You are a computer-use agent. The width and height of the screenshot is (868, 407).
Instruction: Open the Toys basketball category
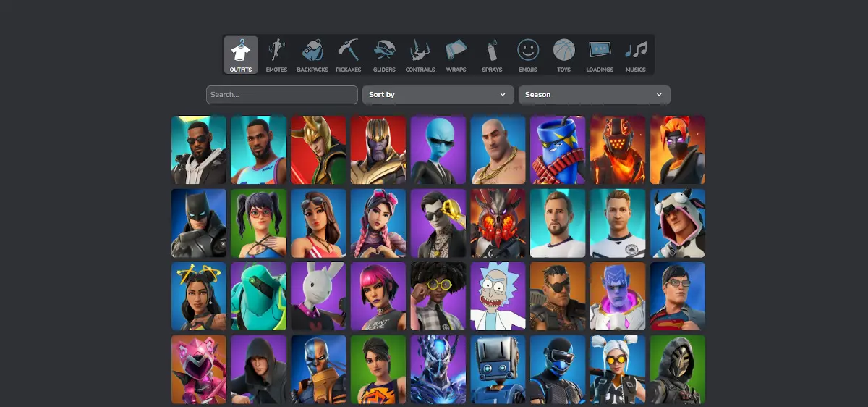pos(564,55)
